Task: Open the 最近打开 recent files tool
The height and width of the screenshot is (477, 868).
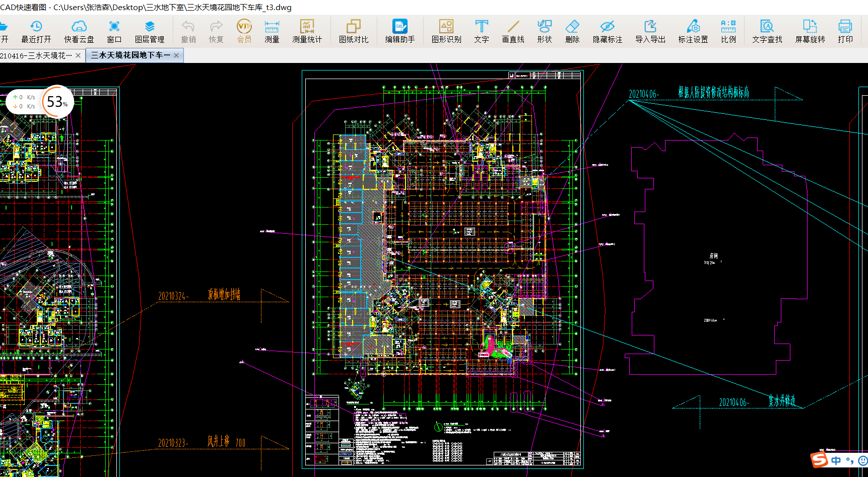Action: coord(36,32)
